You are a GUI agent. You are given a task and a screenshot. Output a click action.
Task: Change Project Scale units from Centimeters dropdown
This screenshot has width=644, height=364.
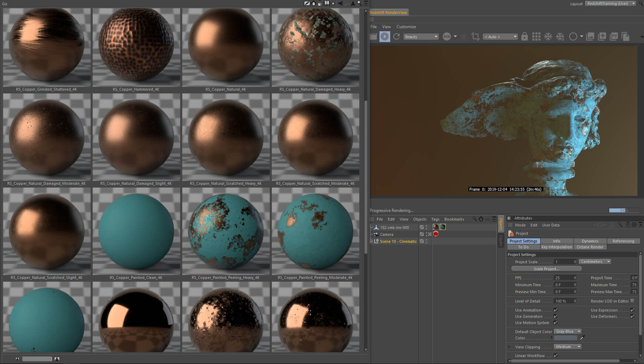click(594, 261)
